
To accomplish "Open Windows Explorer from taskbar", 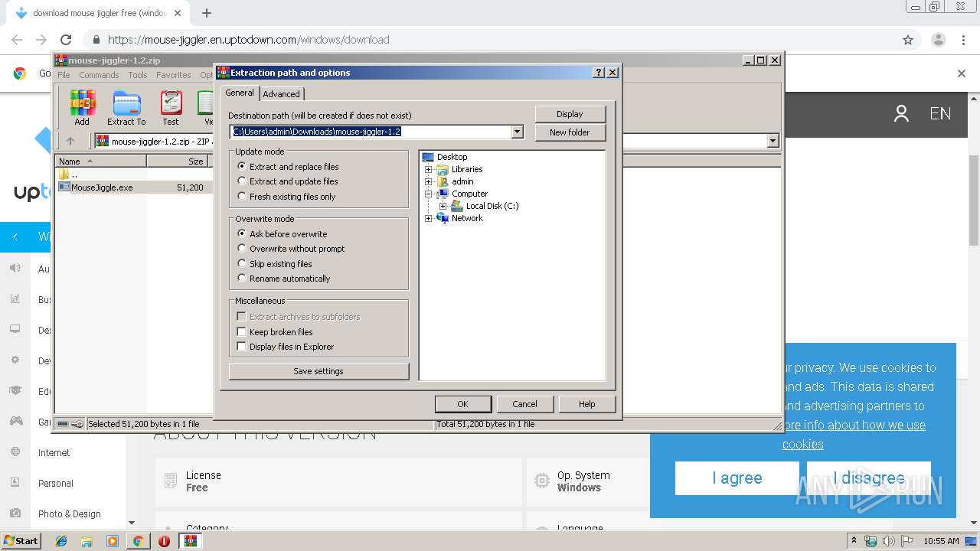I will pos(87,541).
